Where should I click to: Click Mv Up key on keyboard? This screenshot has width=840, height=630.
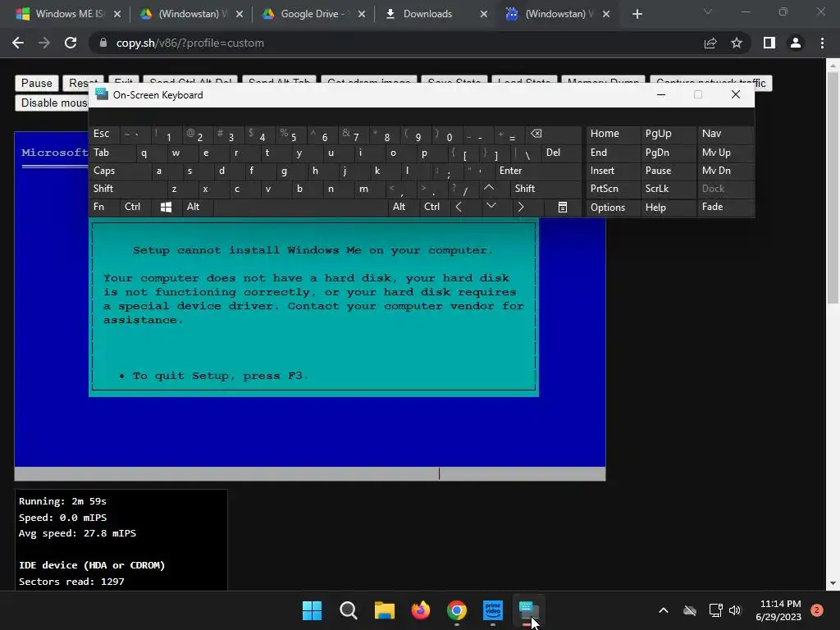(x=725, y=153)
